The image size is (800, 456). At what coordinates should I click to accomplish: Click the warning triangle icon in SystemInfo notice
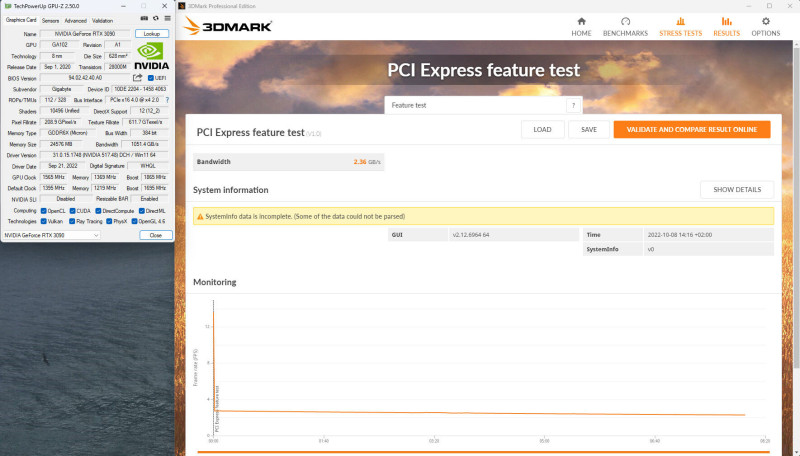click(x=200, y=217)
